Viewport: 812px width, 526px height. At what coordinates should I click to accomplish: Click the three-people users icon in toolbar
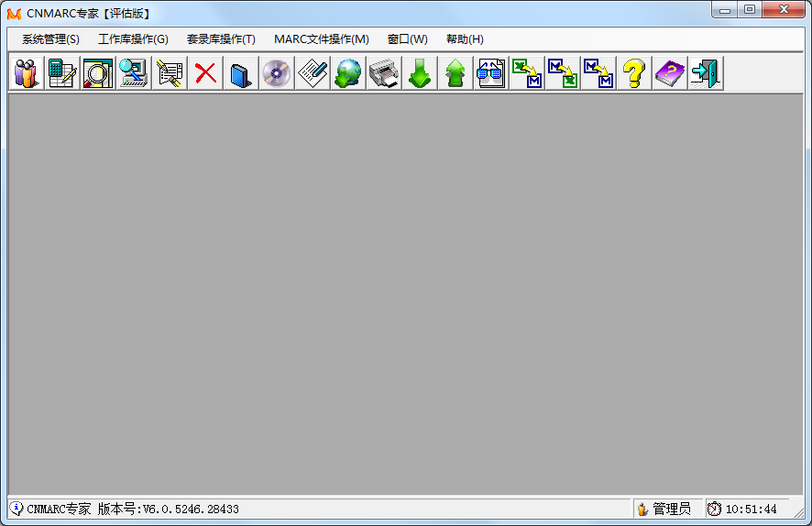point(27,73)
